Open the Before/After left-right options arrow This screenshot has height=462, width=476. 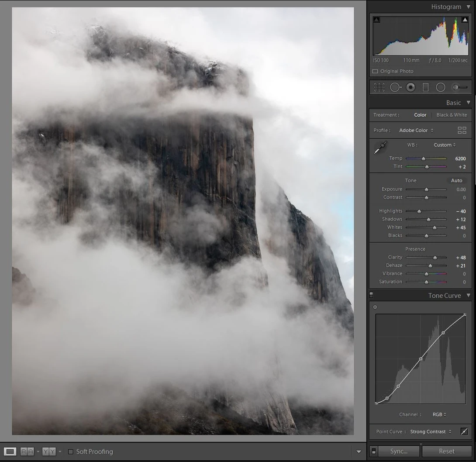(38, 452)
